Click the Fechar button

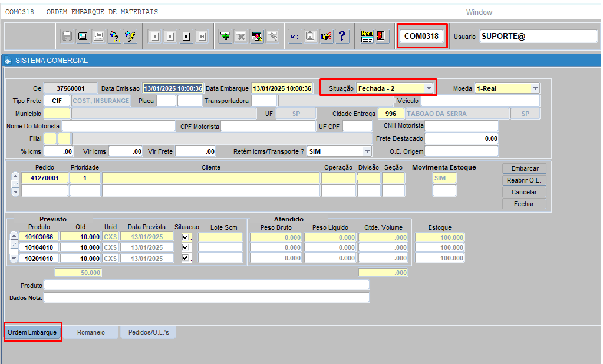point(525,204)
